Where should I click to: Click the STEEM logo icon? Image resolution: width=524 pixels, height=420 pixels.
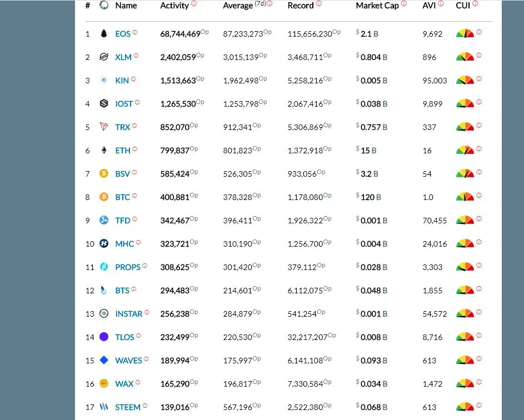[104, 407]
